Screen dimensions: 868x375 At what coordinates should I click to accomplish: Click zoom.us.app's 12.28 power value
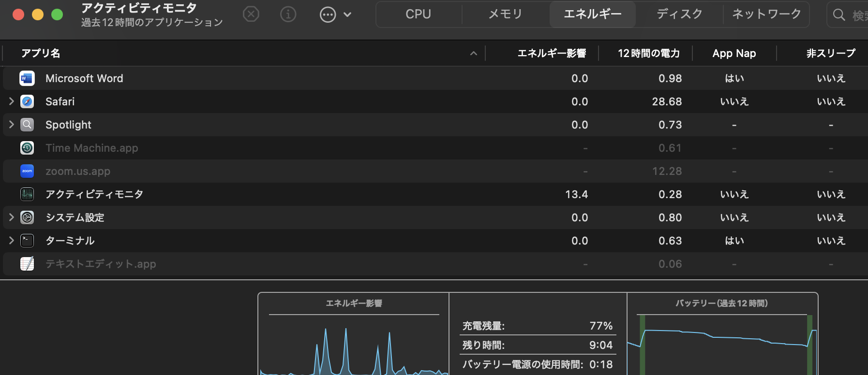[x=667, y=171]
